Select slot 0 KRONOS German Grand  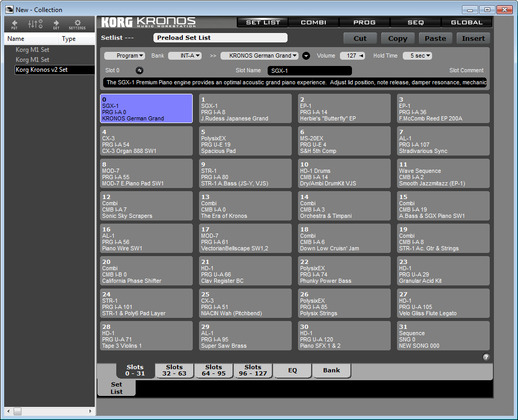pyautogui.click(x=146, y=108)
